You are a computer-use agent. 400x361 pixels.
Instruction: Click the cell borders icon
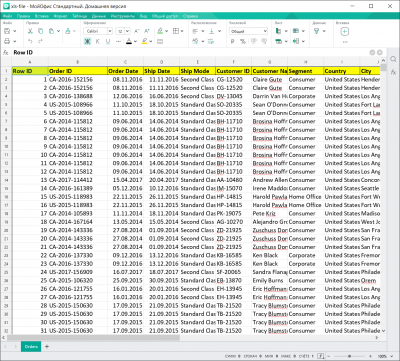tap(176, 31)
